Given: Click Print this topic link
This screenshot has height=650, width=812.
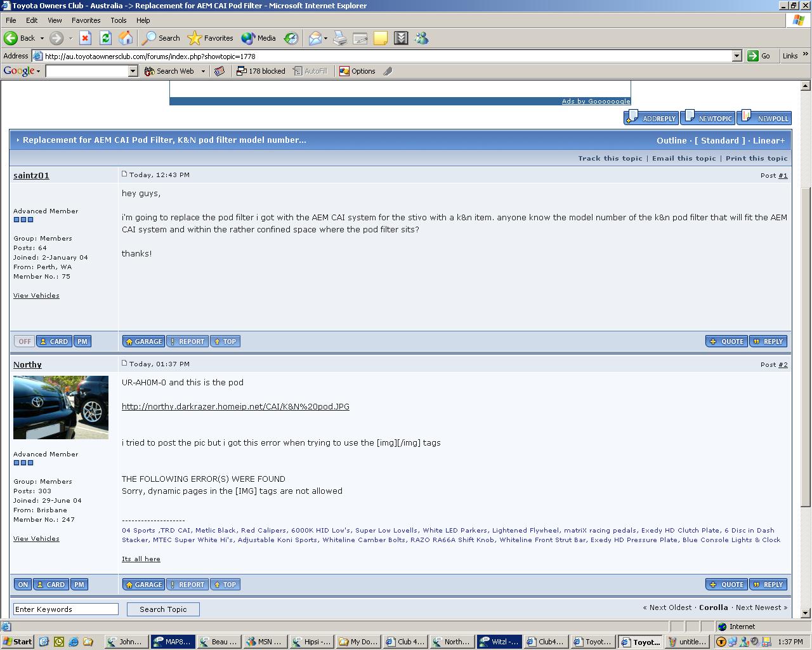Looking at the screenshot, I should 757,158.
